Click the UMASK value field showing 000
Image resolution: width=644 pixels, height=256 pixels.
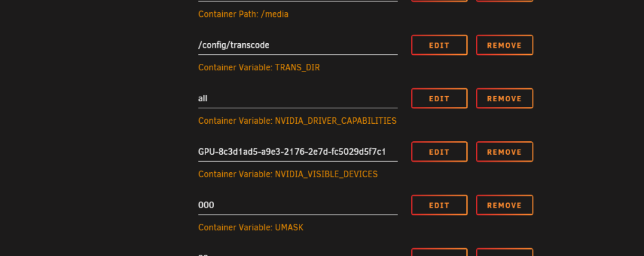tap(298, 205)
